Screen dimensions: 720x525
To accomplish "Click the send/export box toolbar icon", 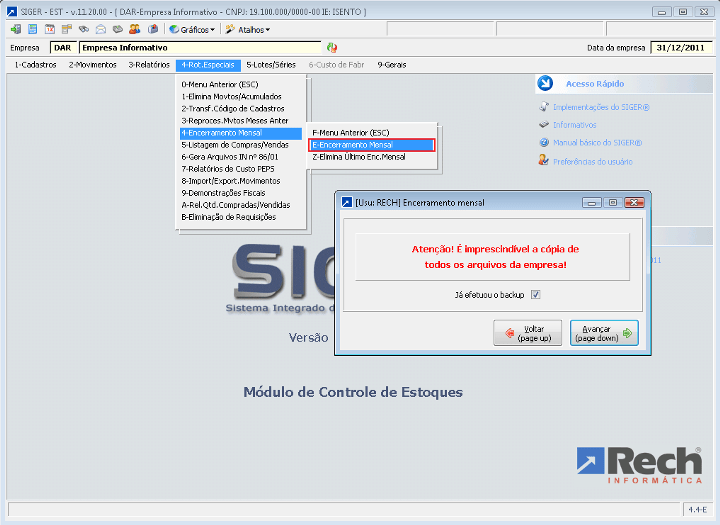I will click(153, 29).
